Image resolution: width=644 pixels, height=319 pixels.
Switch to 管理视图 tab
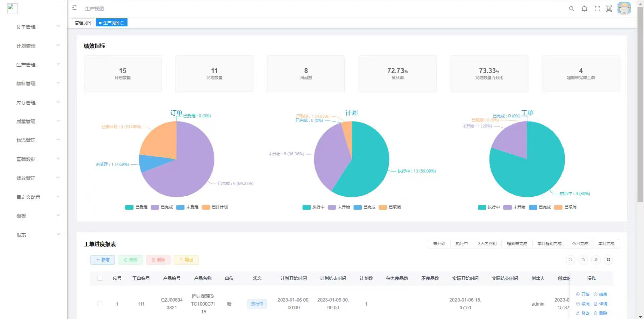[83, 23]
